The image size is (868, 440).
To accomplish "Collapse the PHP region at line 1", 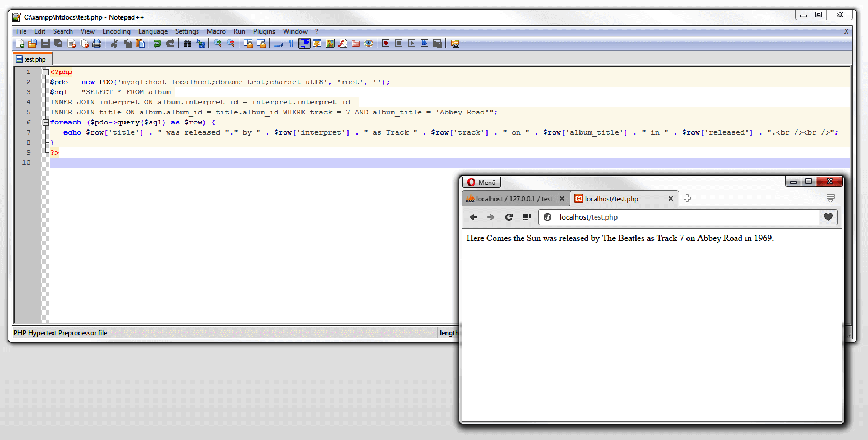I will [x=45, y=71].
